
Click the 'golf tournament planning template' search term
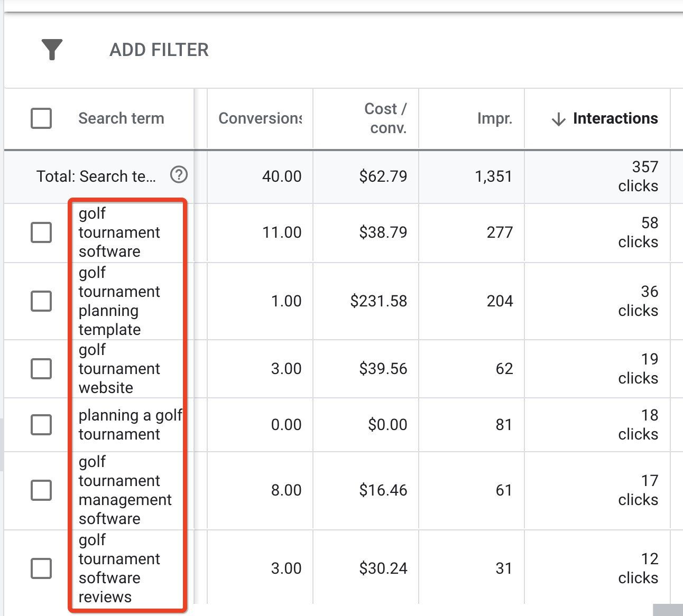tap(119, 301)
